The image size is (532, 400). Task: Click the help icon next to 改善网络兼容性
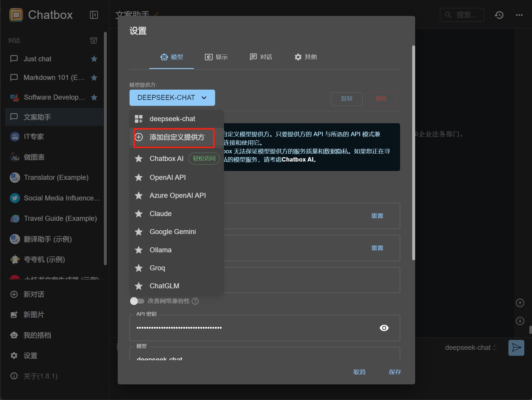[x=195, y=301]
